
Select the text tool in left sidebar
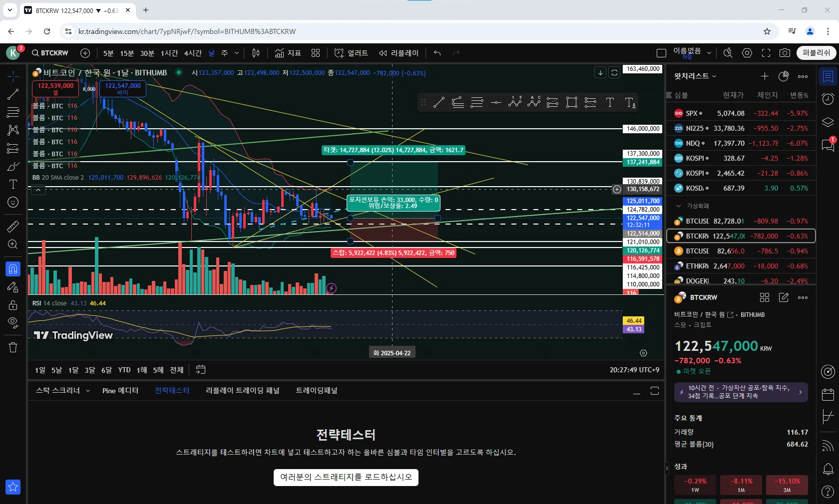[13, 184]
